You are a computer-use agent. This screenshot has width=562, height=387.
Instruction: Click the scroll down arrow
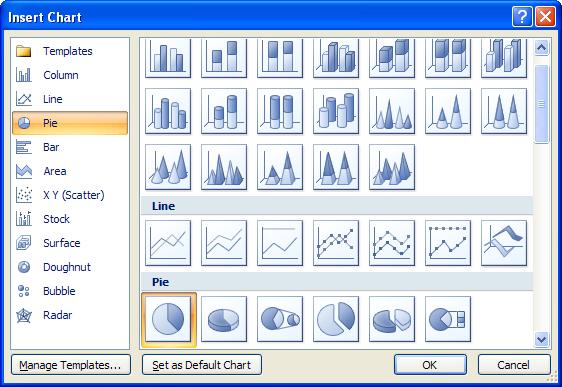tap(541, 339)
